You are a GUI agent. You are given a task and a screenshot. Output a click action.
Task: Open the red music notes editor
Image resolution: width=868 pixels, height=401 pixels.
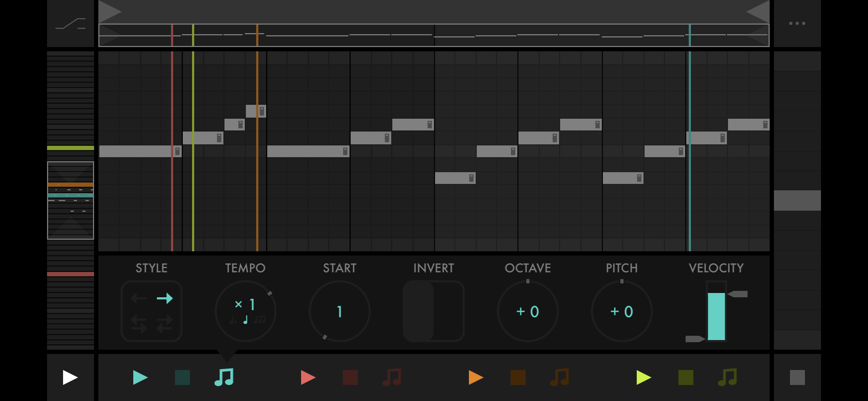[392, 377]
